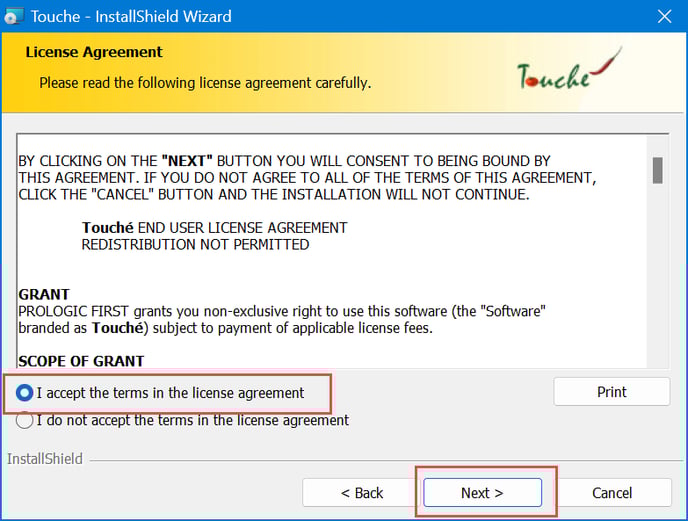Click the "Touche - InstallShield Wizard" title text
Viewport: 688px width, 521px height.
tap(131, 16)
